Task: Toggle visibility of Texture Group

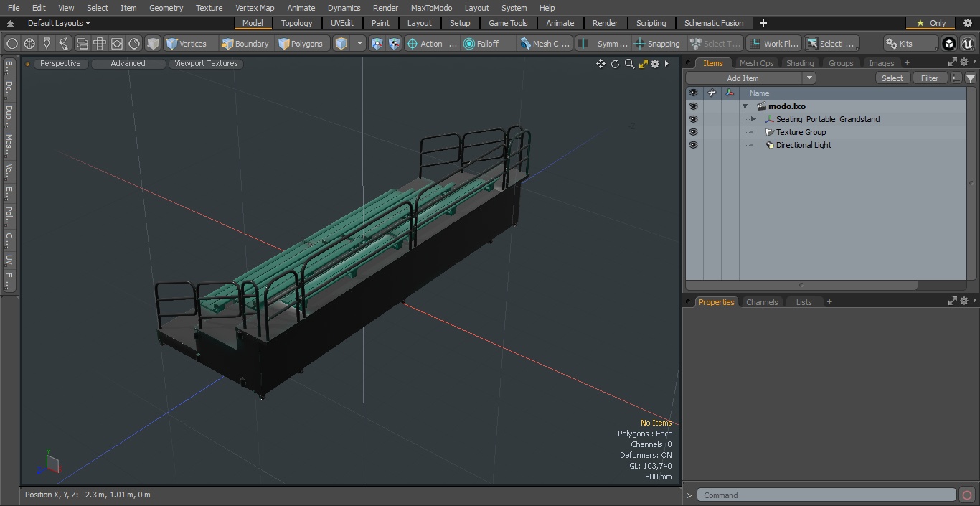Action: pos(693,132)
